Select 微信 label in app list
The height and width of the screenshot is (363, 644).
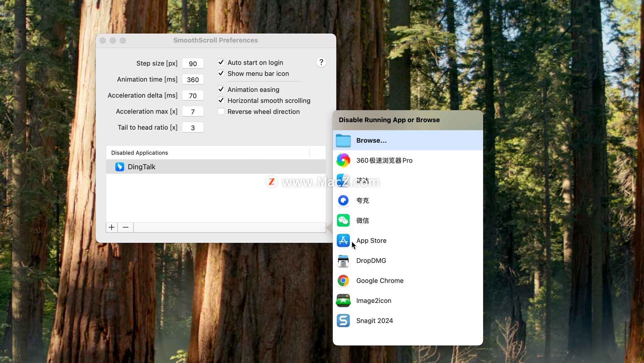click(x=363, y=221)
